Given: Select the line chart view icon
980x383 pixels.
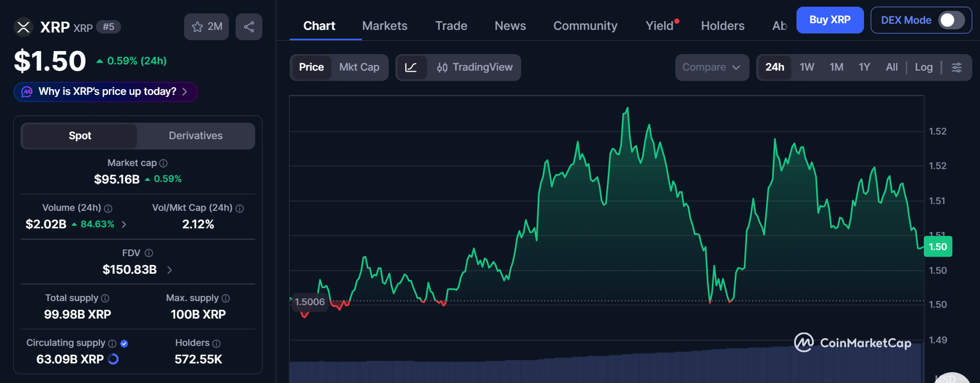Looking at the screenshot, I should (x=411, y=68).
